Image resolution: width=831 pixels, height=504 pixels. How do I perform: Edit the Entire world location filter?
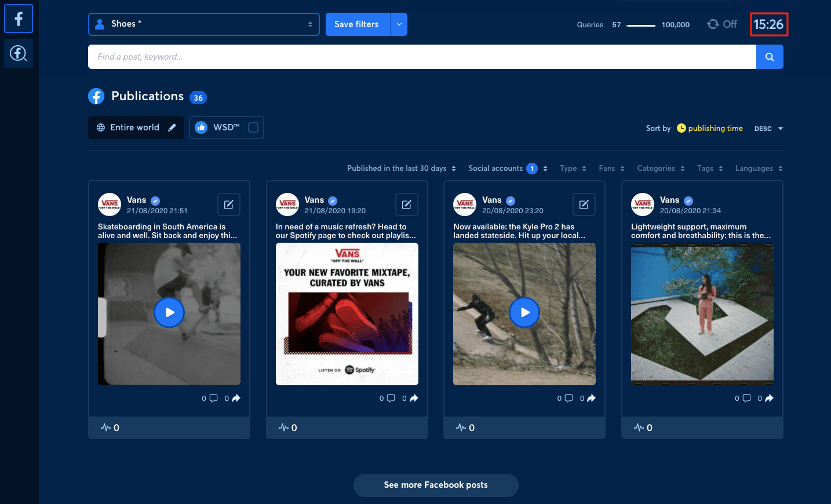(172, 127)
